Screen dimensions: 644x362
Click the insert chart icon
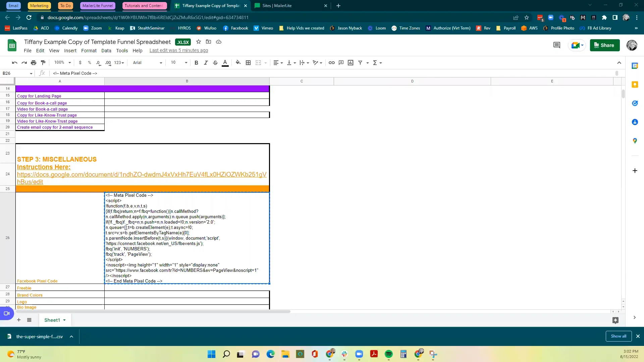tap(351, 63)
